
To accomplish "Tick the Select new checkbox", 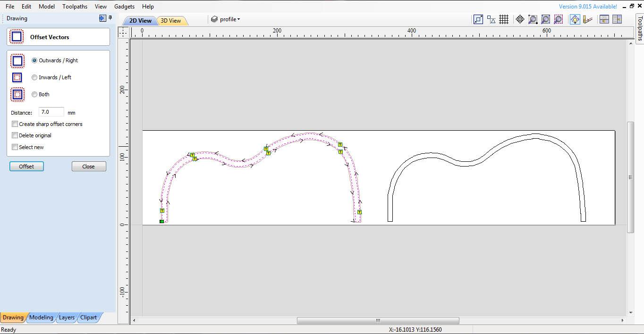I will tap(15, 147).
